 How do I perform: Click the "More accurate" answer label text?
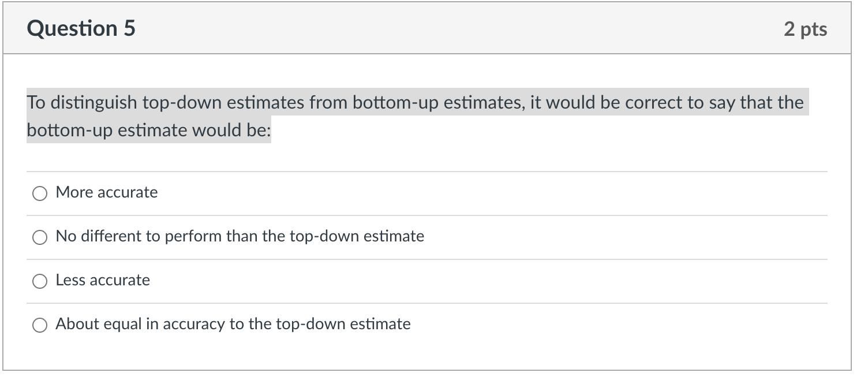coord(106,192)
